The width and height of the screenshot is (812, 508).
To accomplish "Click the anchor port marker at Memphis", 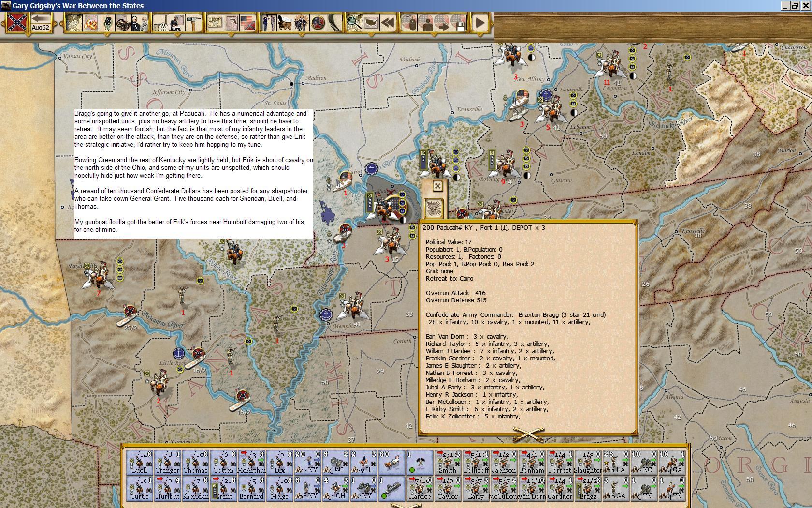I will (326, 314).
